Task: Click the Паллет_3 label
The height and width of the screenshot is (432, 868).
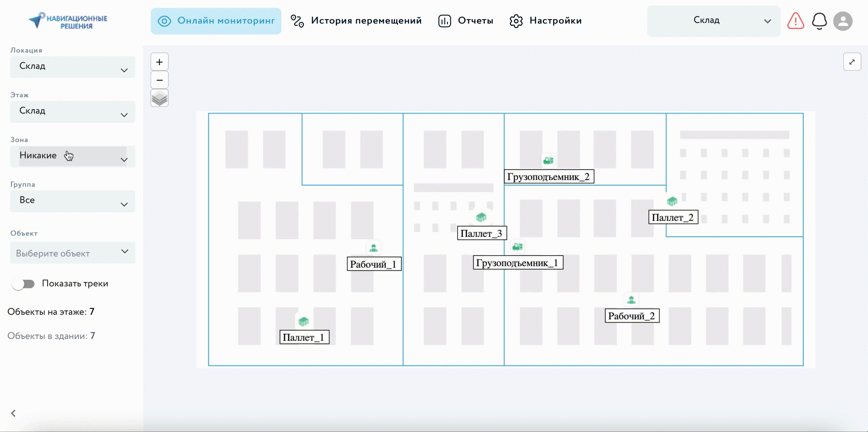Action: coord(482,233)
